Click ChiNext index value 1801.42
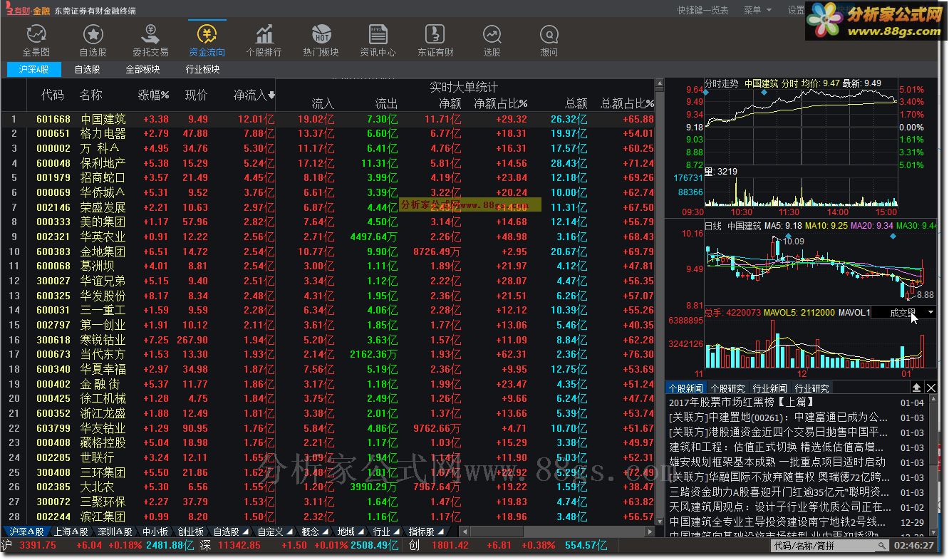The image size is (949, 560). [x=450, y=546]
